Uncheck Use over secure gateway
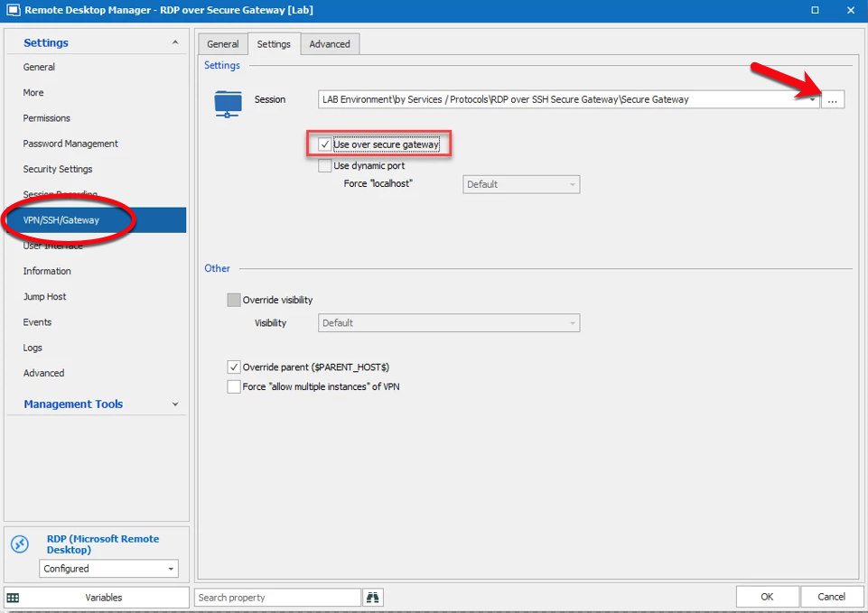 point(325,144)
